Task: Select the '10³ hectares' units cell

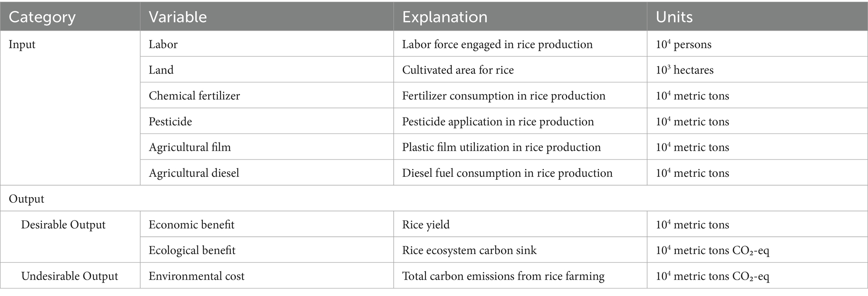Action: point(684,70)
